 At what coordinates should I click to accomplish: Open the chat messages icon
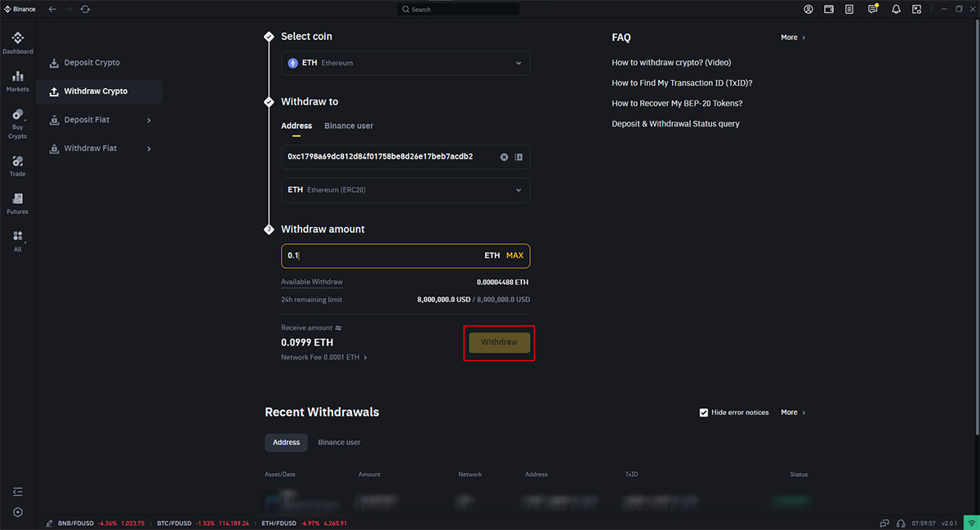(x=873, y=9)
